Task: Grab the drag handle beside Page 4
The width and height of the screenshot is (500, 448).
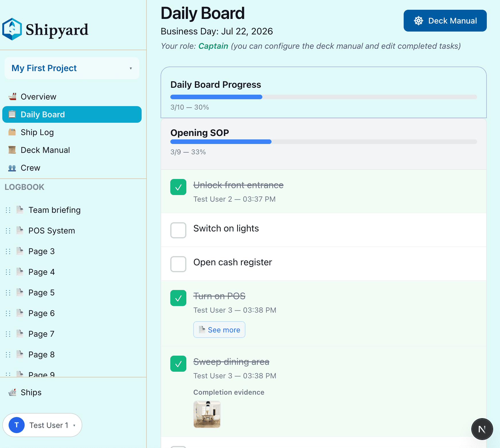Action: 8,272
